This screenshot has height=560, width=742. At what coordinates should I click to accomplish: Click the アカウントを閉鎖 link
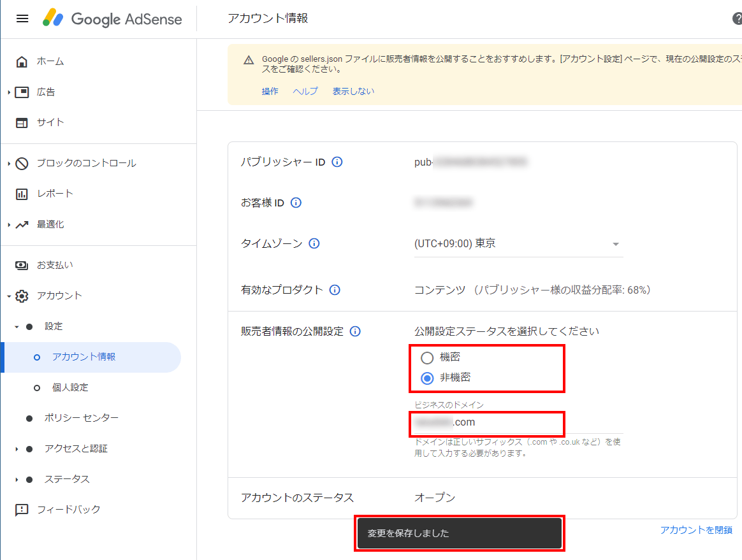(x=696, y=529)
